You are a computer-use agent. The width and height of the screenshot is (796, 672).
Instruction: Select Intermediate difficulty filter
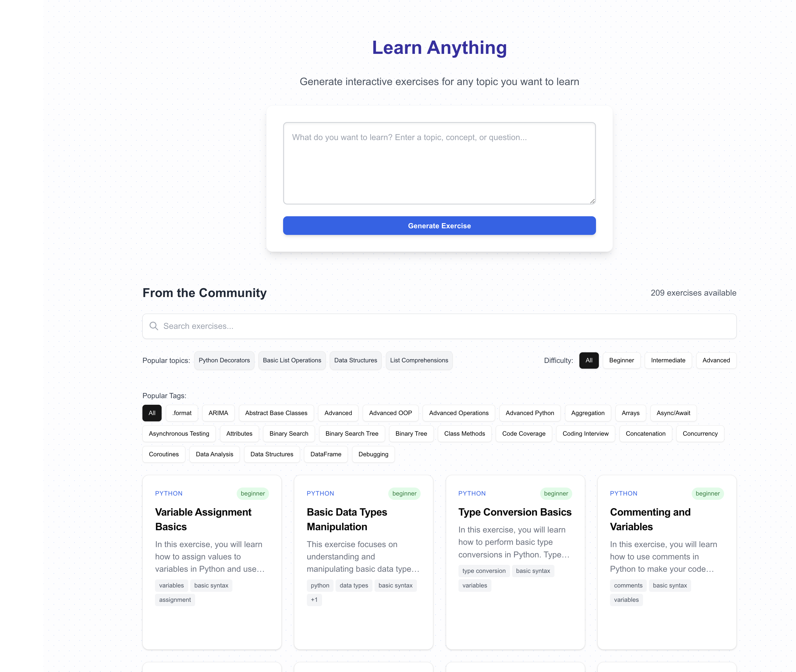[668, 360]
